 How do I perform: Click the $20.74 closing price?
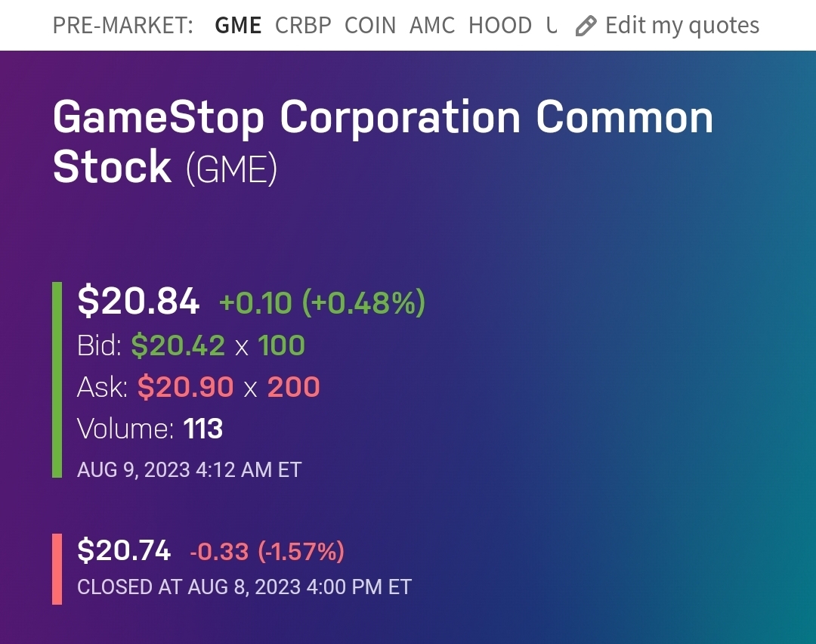124,550
